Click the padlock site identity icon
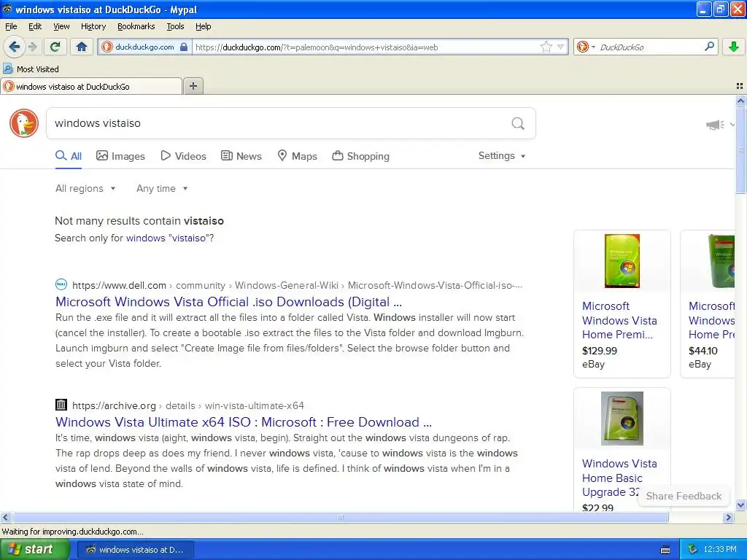Screen dimensions: 747x560 coord(184,47)
